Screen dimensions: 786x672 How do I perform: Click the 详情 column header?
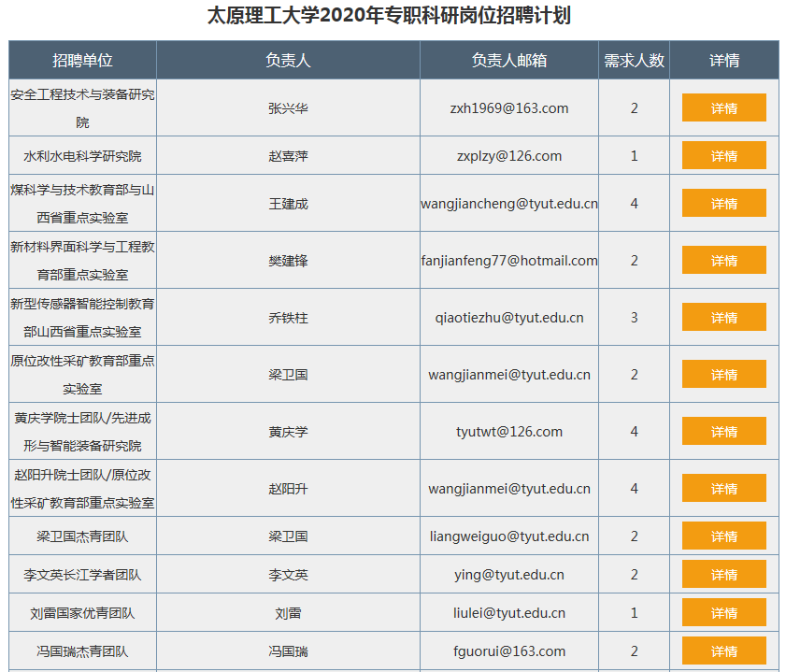[724, 60]
